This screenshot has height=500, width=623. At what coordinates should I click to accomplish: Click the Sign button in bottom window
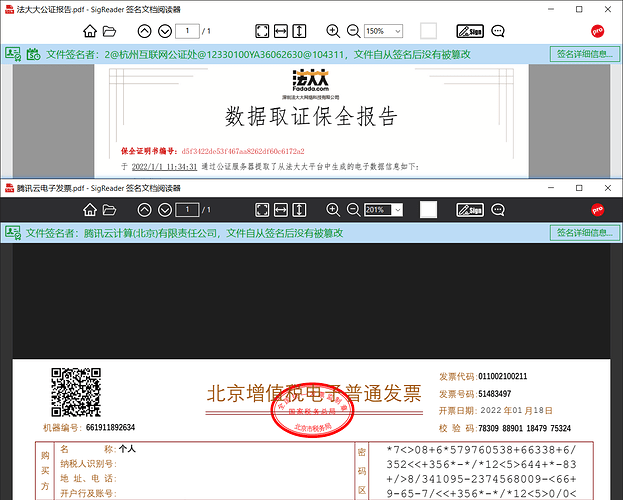470,209
